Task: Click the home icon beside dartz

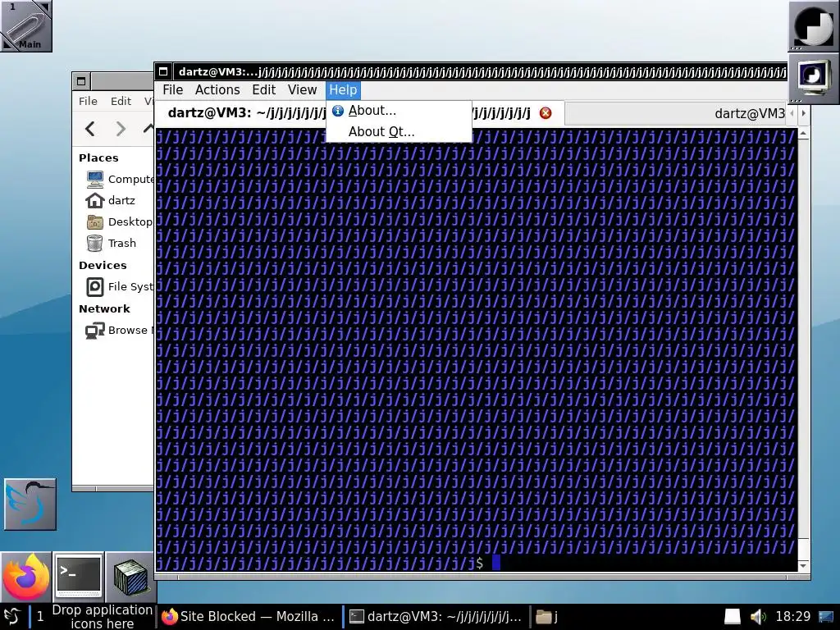Action: click(95, 200)
